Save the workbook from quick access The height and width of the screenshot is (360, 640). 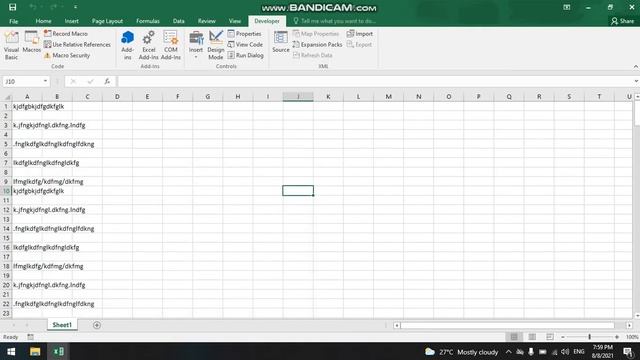(13, 7)
